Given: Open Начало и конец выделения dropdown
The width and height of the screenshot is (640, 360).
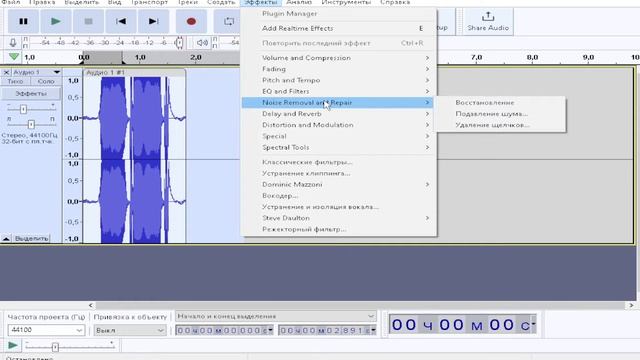Looking at the screenshot, I should point(276,316).
